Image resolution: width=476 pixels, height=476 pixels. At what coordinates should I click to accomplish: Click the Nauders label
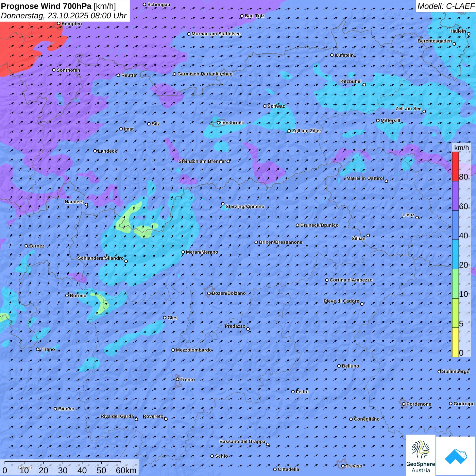point(74,202)
